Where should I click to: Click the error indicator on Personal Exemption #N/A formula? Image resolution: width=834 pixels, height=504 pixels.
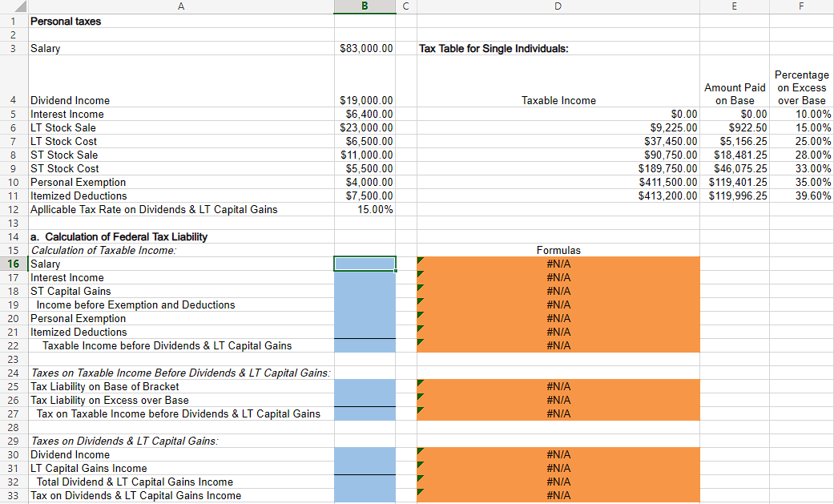coord(418,316)
